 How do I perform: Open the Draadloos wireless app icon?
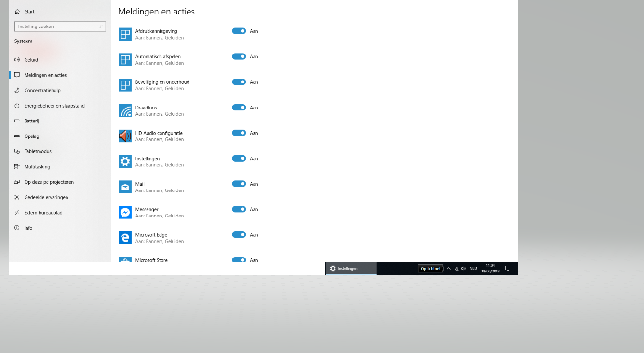click(125, 111)
